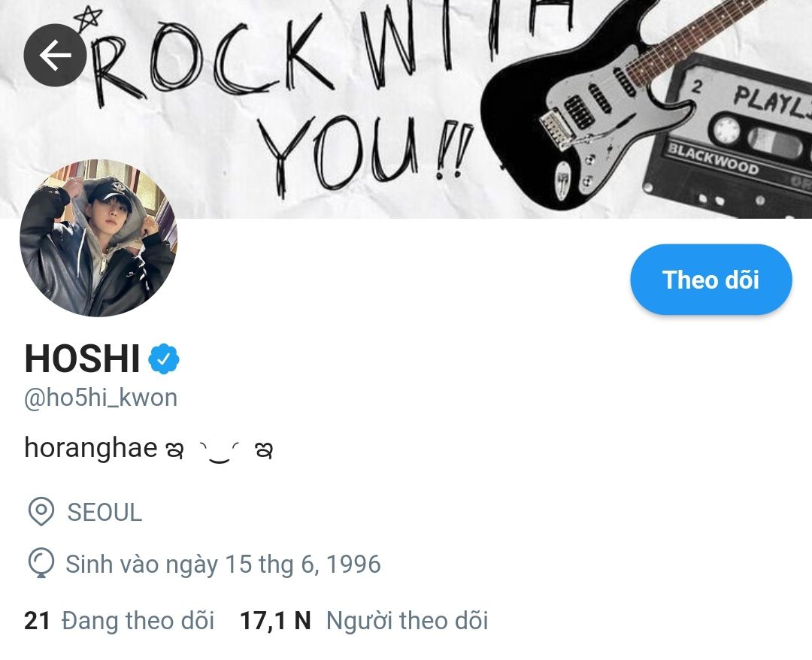This screenshot has width=812, height=660.
Task: Open the 17,1 N Người theo dõi list
Action: [x=364, y=621]
